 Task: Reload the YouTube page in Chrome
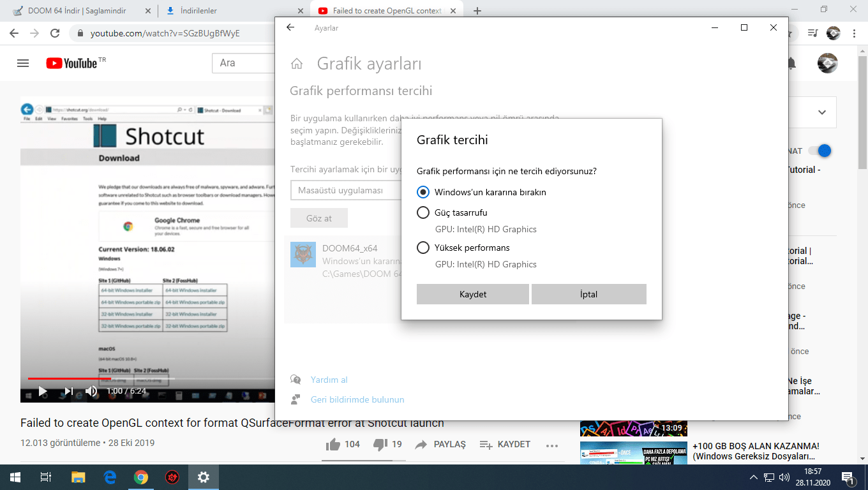55,33
